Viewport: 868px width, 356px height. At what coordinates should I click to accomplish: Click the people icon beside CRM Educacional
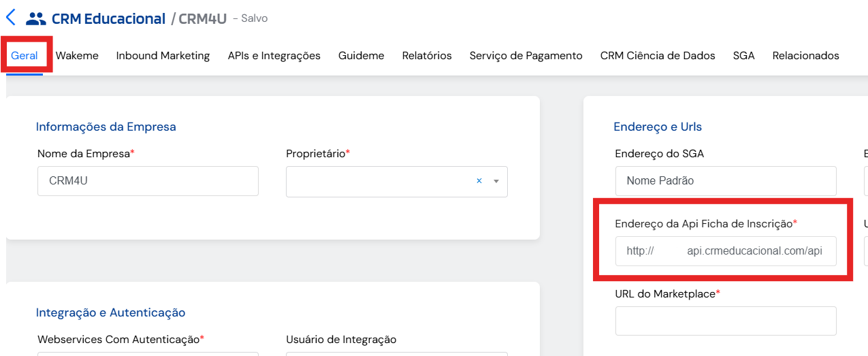(35, 18)
